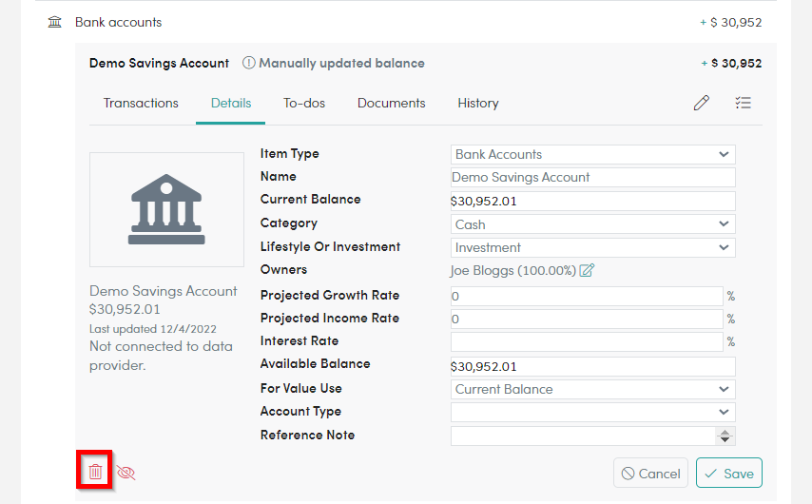Edit owners via Joe Bloggs icon
The height and width of the screenshot is (504, 812).
587,270
